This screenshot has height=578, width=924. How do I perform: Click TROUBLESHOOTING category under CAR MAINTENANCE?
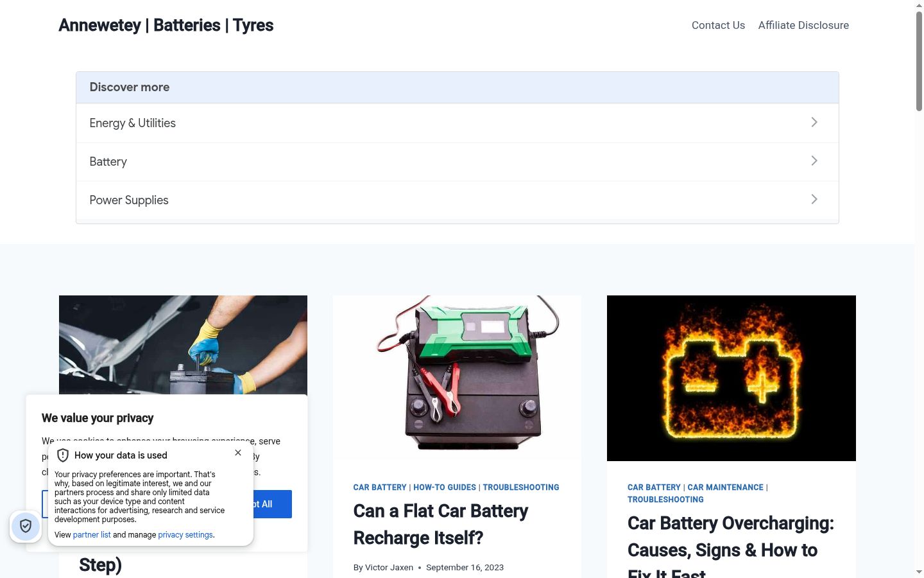click(x=665, y=500)
